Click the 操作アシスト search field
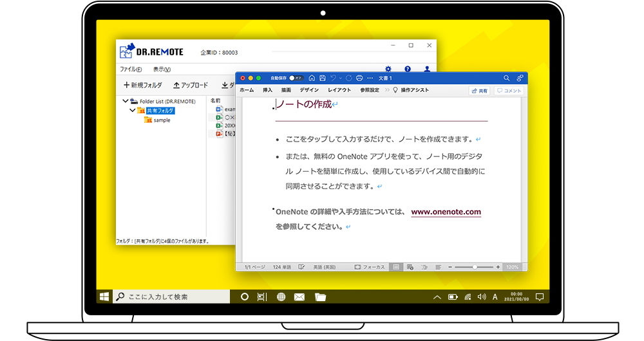The image size is (644, 341). [x=411, y=90]
